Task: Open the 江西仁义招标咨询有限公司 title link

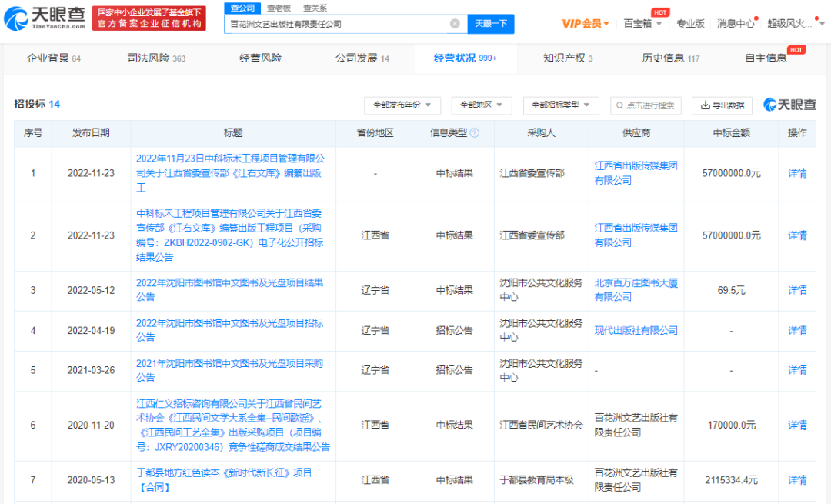Action: (x=233, y=426)
